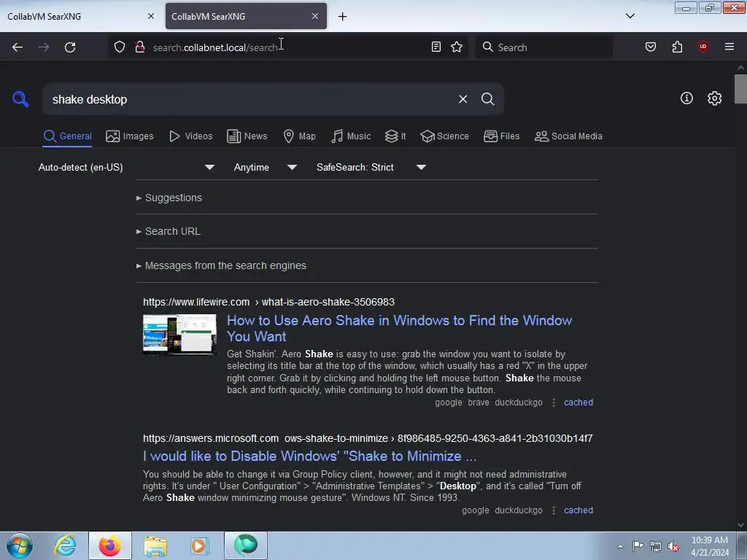
Task: Go back with the browser back arrow
Action: 18,47
